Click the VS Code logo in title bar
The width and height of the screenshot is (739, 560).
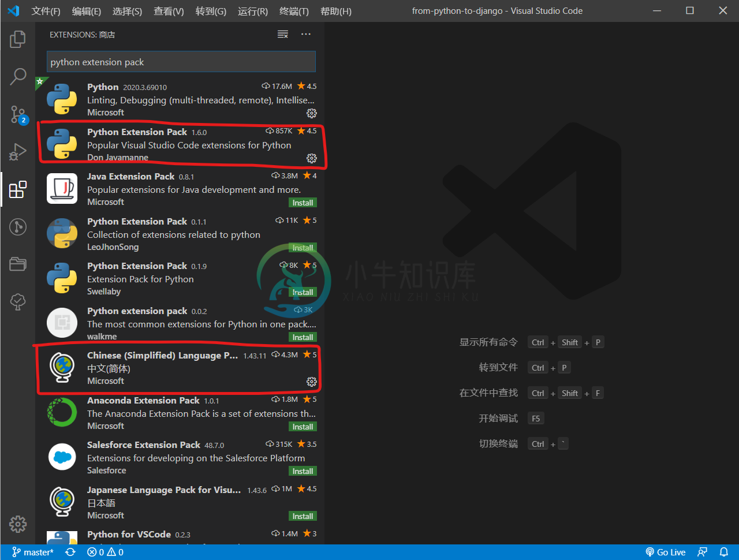[13, 11]
